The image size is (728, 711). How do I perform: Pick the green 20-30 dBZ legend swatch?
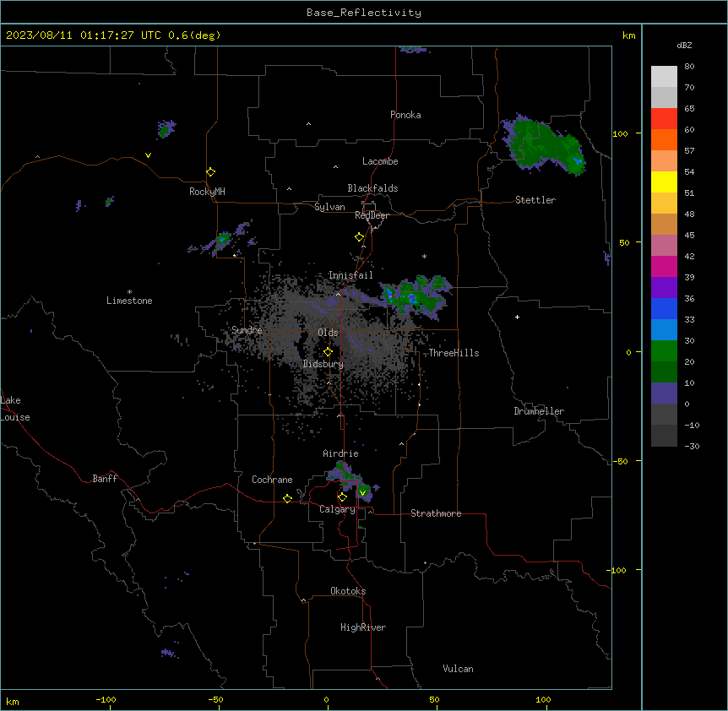[664, 351]
